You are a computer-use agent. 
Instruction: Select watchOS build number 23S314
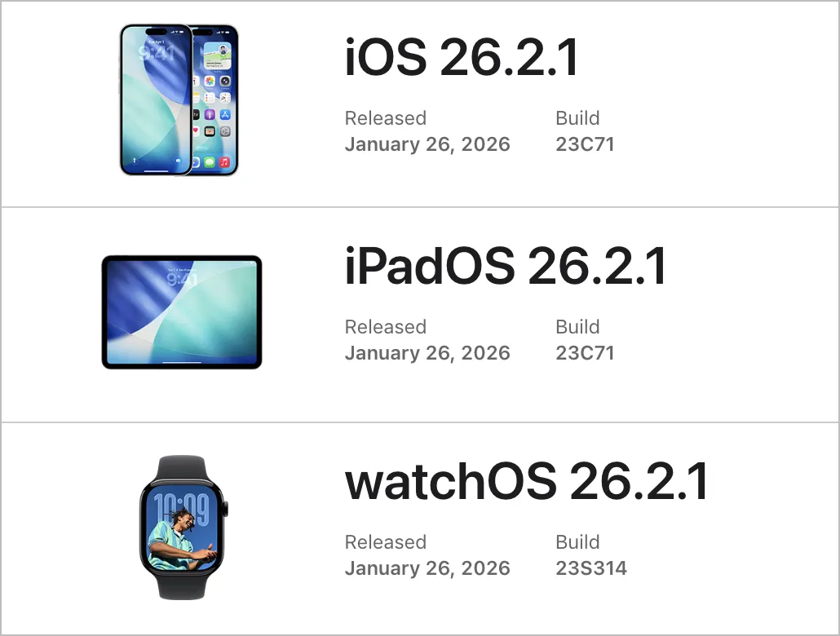tap(591, 568)
